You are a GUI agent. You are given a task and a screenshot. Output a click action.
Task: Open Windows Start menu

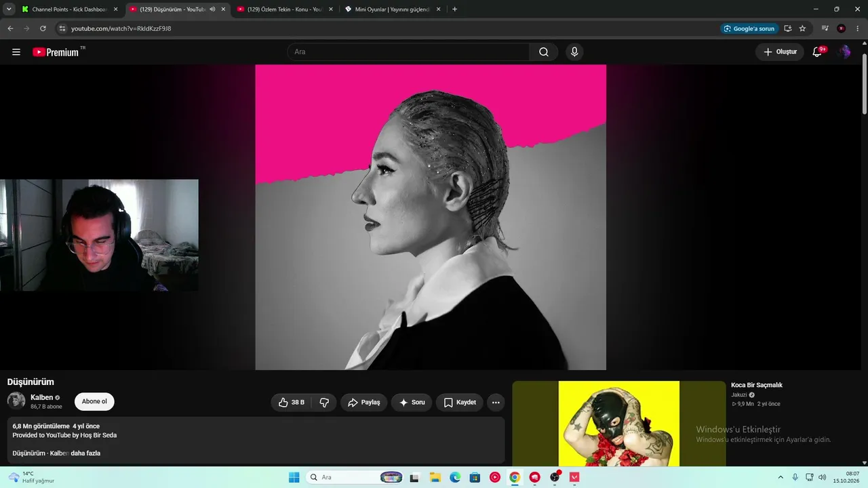(x=294, y=477)
